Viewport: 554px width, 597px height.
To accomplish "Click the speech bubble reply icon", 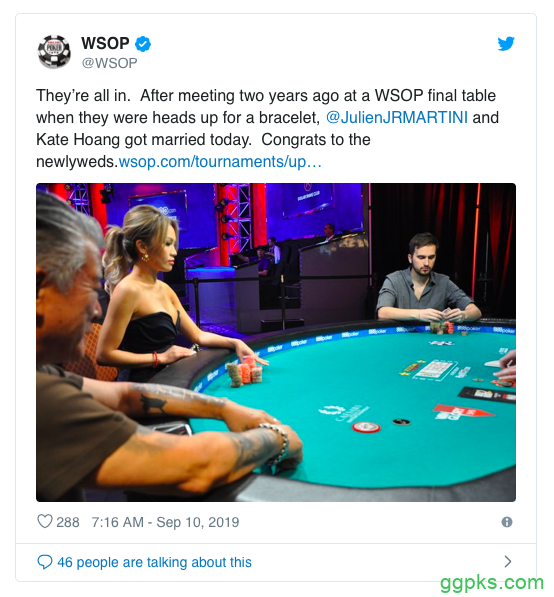I will (x=45, y=562).
